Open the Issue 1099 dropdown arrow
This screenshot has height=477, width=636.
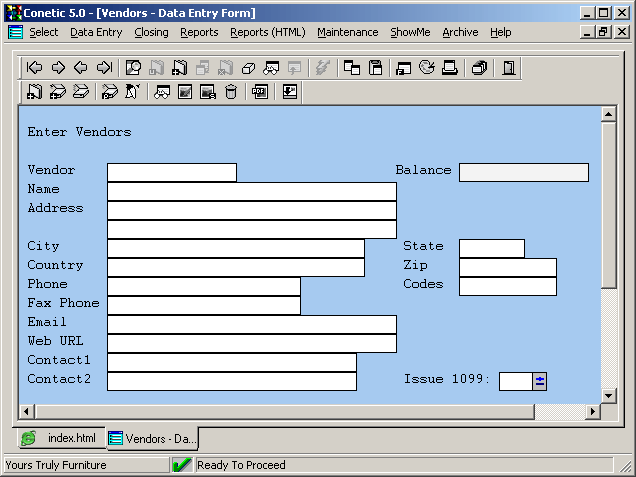(x=540, y=381)
